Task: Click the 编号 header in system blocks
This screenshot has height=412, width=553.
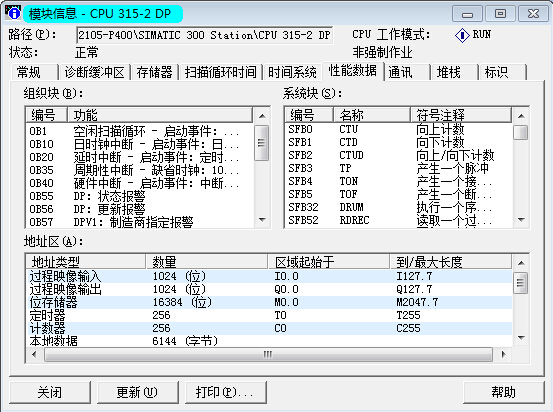Action: pyautogui.click(x=309, y=115)
